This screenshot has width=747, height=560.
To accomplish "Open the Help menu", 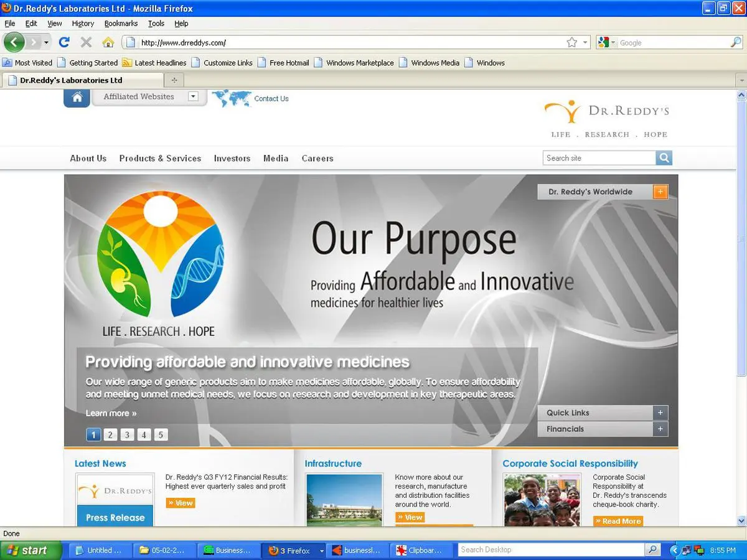I will coord(181,24).
